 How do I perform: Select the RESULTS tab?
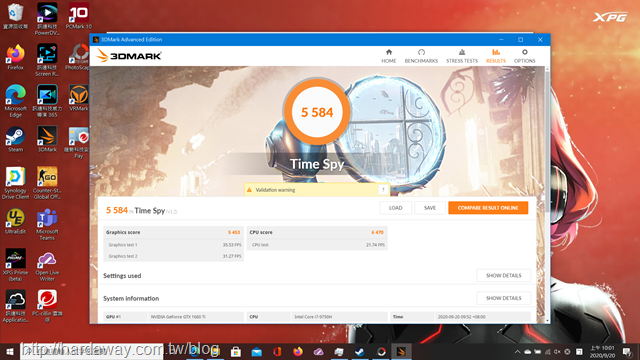[x=496, y=56]
